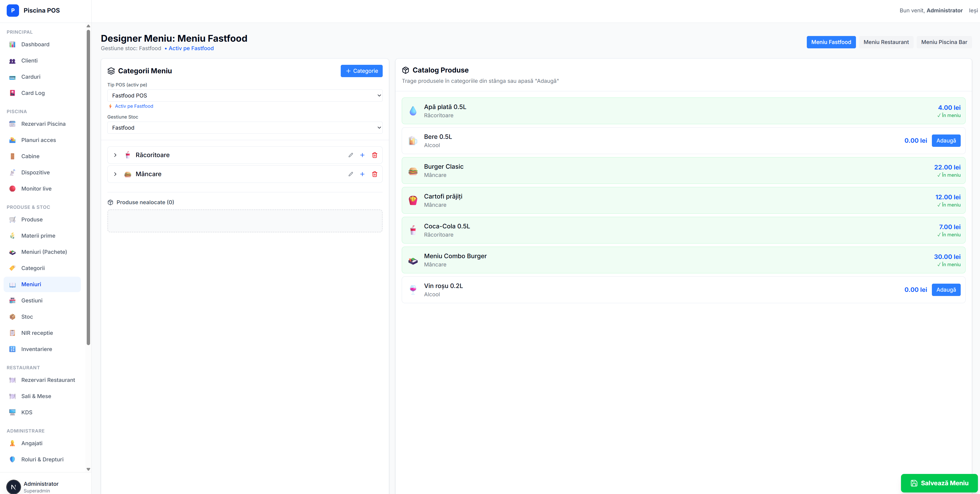Click the + Categorie button
Screen dimensions: 980x494
point(361,71)
